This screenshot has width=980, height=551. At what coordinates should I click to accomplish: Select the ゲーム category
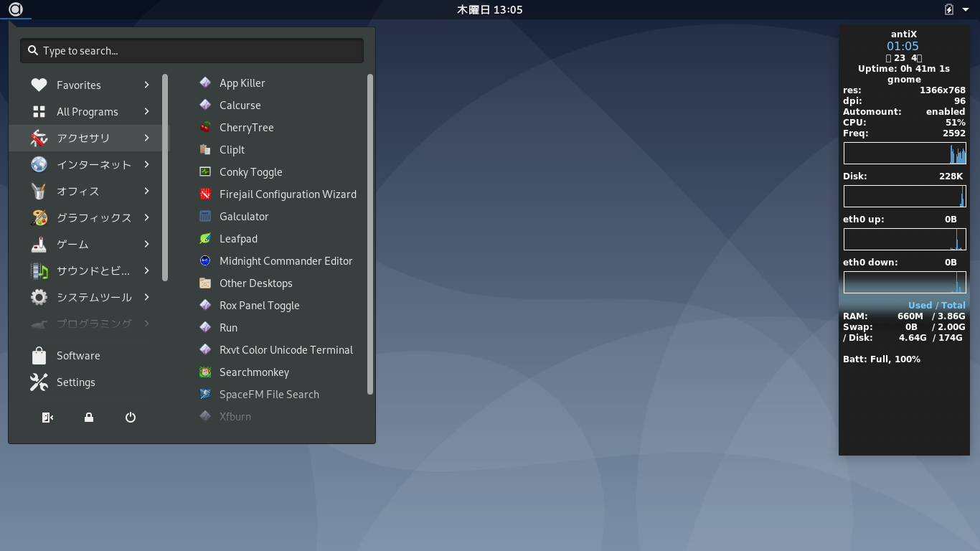[89, 244]
